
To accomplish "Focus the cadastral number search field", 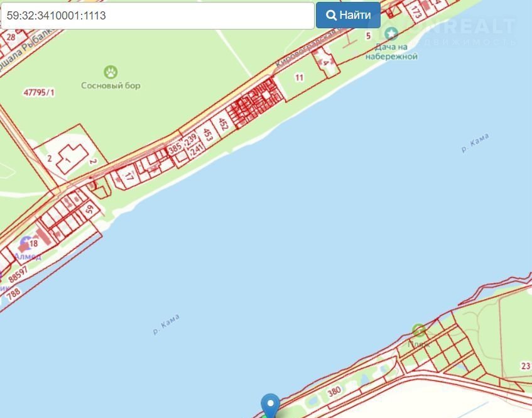I will pyautogui.click(x=158, y=16).
